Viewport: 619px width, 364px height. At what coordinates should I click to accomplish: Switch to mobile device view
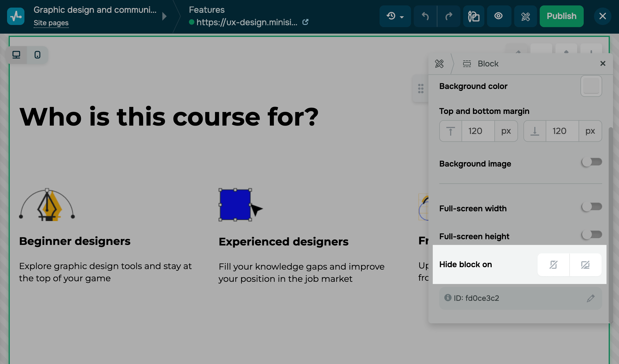coord(37,55)
